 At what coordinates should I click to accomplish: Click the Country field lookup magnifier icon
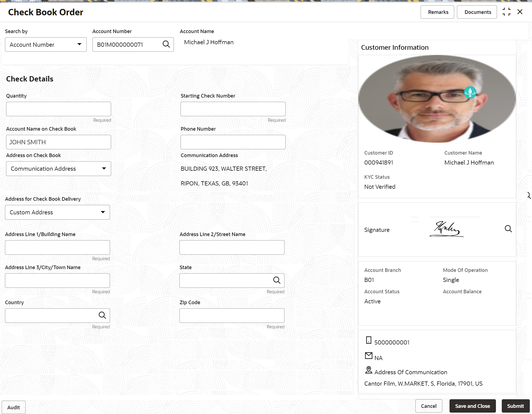click(102, 315)
